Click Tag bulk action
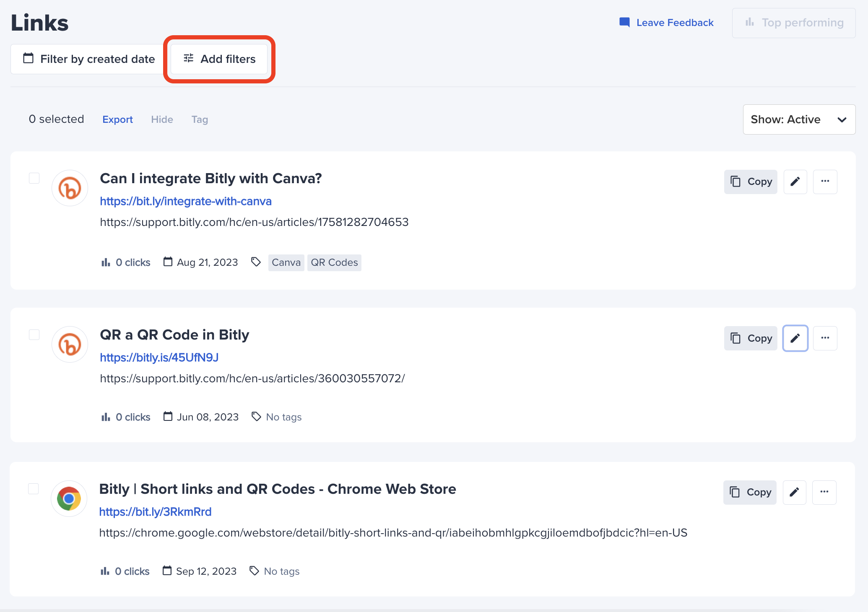This screenshot has height=612, width=868. [x=200, y=119]
